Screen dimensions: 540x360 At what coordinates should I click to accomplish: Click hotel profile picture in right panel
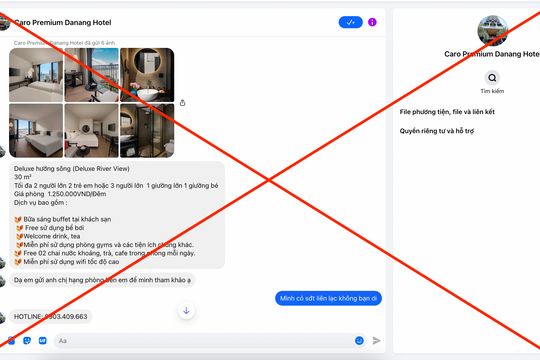[x=493, y=30]
